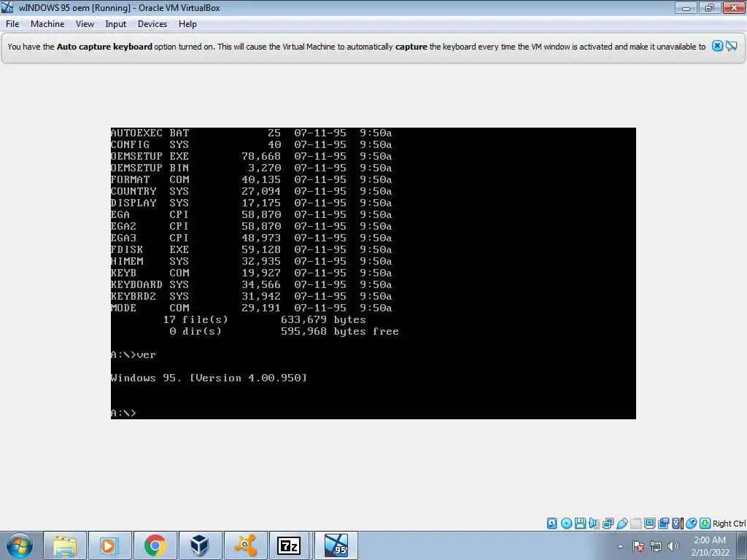Click the KEYBOARD SYS line in the console
747x560 pixels.
tap(251, 284)
